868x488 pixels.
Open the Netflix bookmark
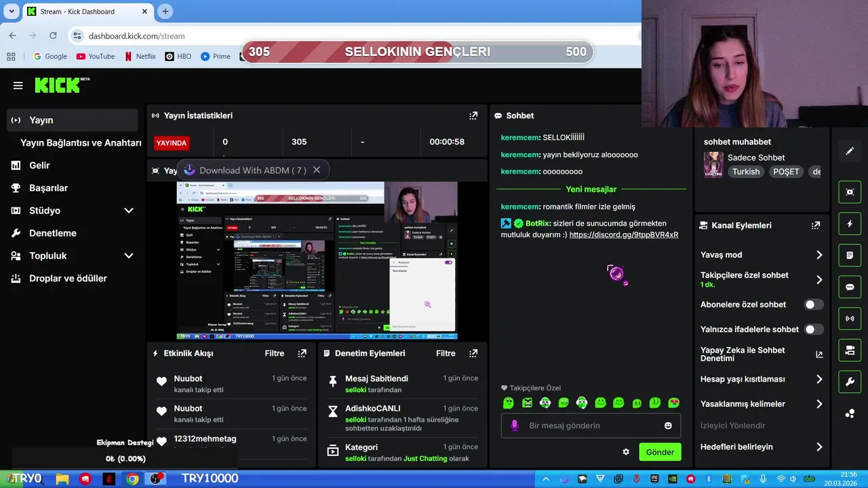point(140,56)
